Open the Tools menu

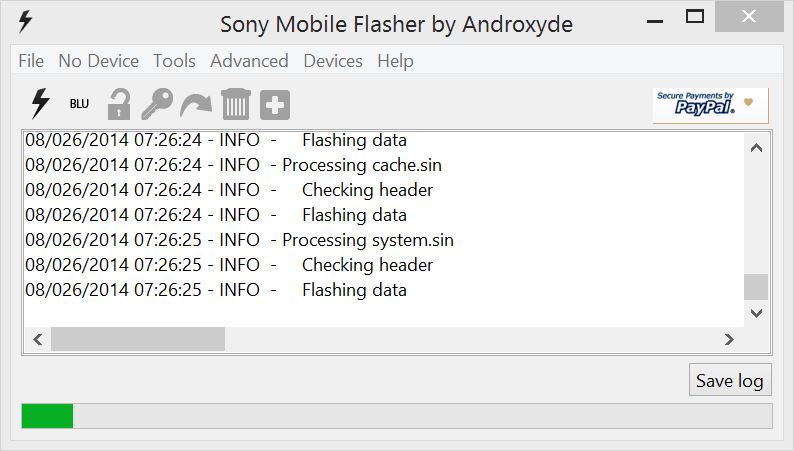click(174, 61)
